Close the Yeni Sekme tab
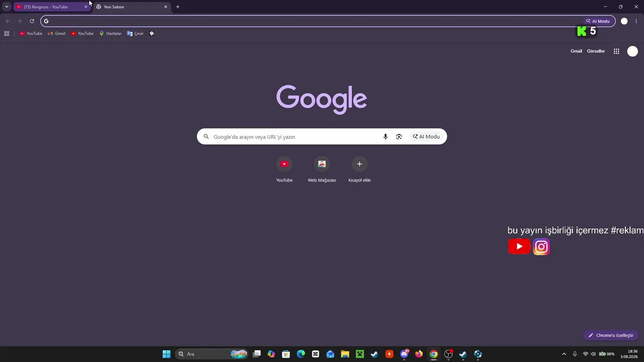Viewport: 644px width, 362px height. [166, 7]
